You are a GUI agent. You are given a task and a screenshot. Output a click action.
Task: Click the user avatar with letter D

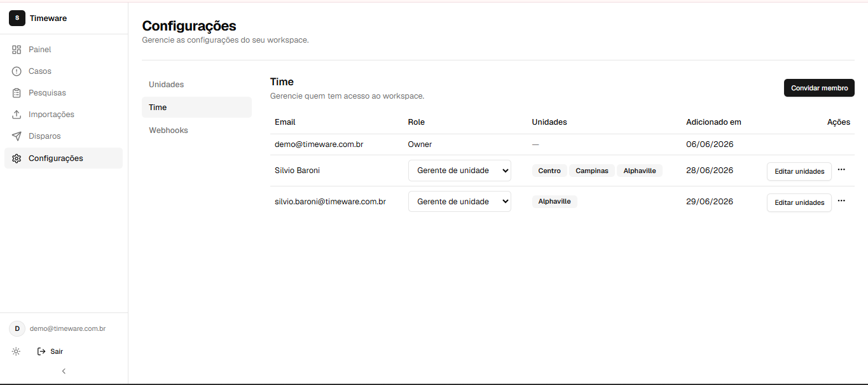coord(17,328)
